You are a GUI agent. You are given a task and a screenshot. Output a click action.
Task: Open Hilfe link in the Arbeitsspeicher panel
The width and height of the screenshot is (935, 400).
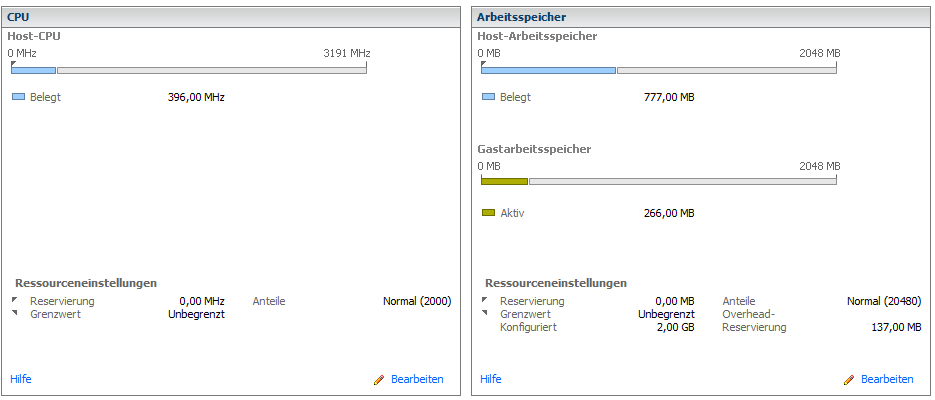click(x=491, y=379)
